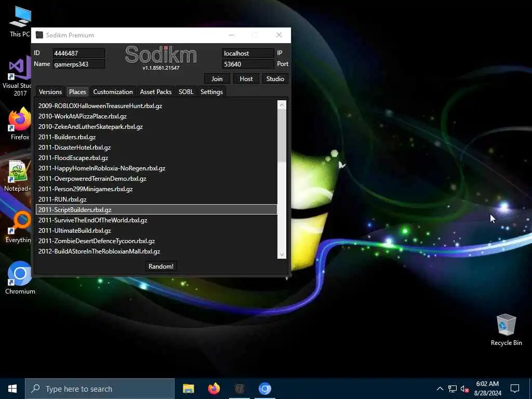Open muted volume tray icon
The height and width of the screenshot is (399, 532).
465,389
